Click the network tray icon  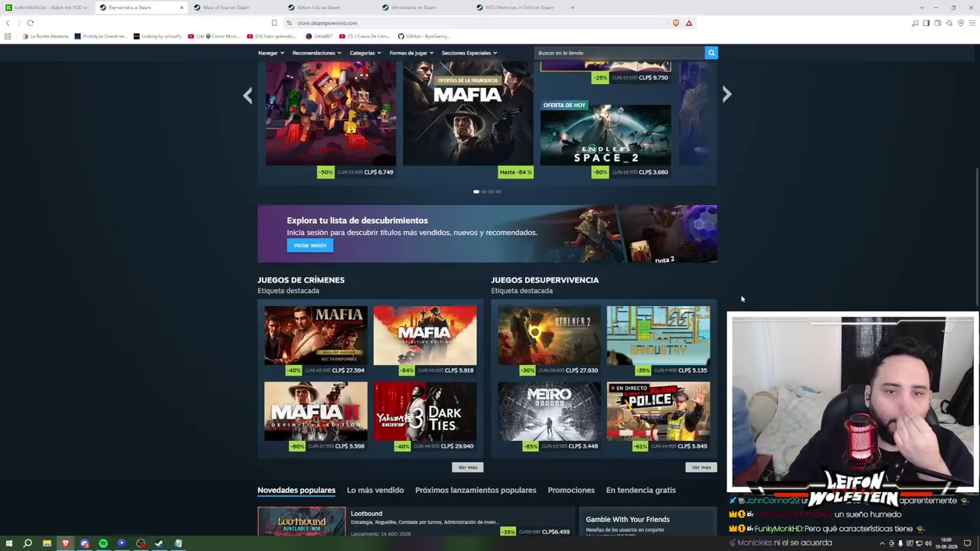coord(919,543)
